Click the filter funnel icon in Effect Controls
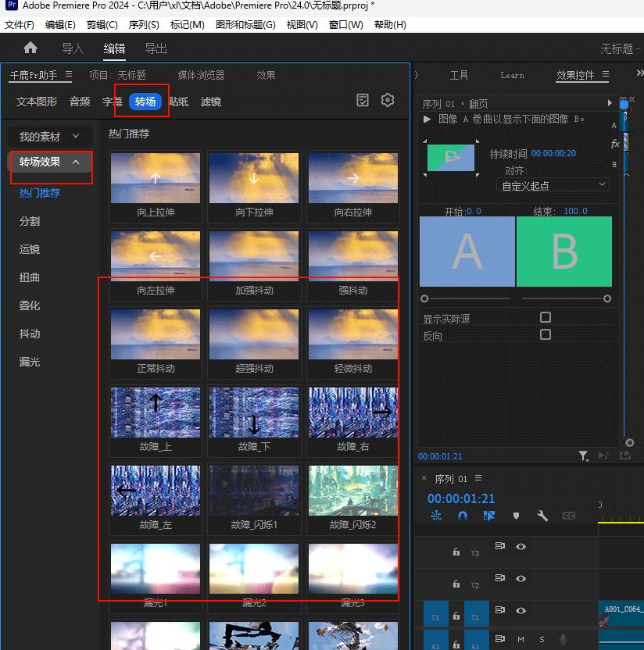 click(583, 455)
